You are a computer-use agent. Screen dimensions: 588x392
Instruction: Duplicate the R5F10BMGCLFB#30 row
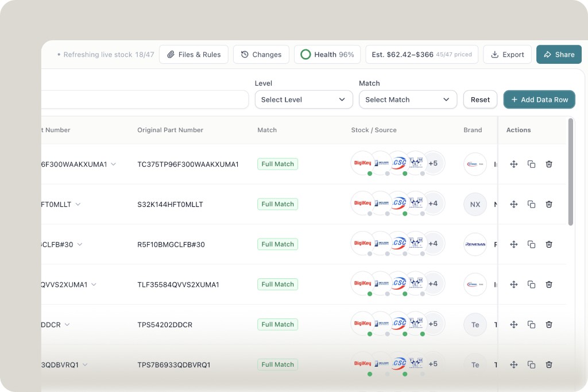tap(531, 244)
